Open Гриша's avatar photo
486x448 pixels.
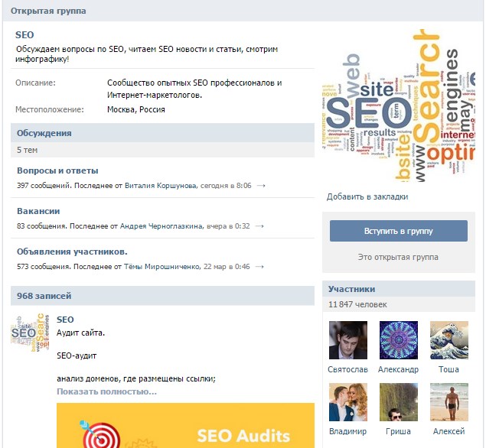(398, 403)
